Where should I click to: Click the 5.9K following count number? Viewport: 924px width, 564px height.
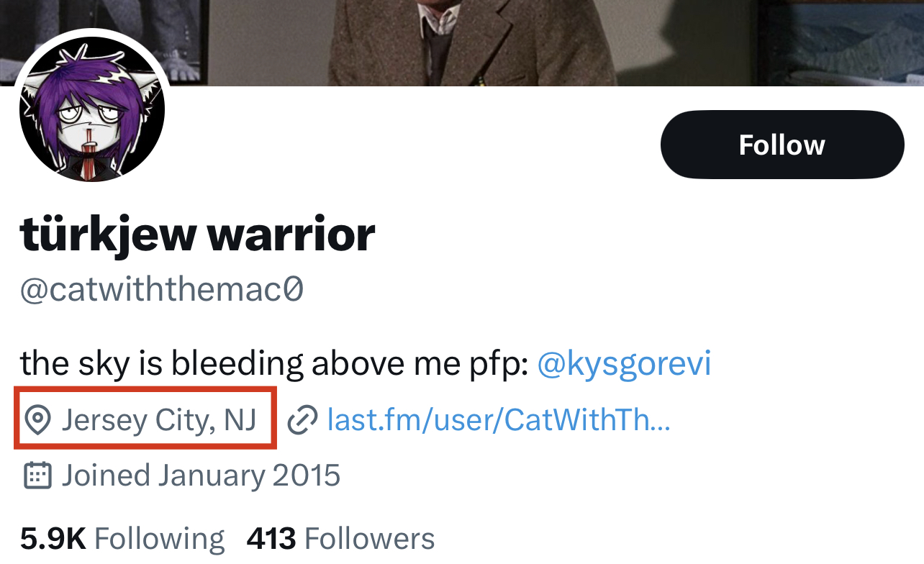click(53, 538)
